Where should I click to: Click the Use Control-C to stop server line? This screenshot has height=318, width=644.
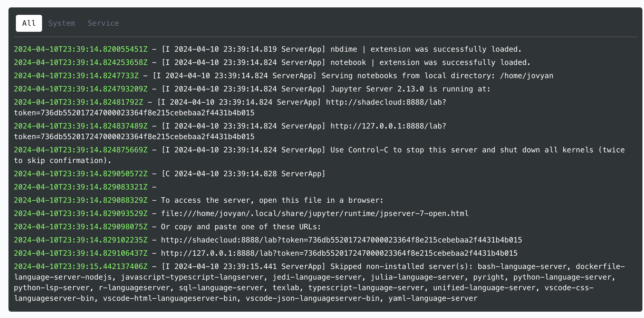[x=319, y=155]
